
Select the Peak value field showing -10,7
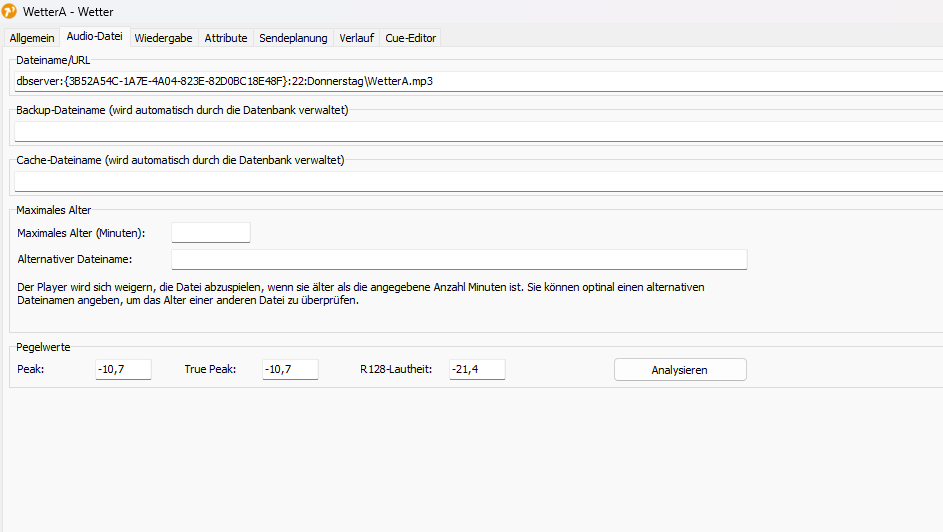tap(123, 369)
